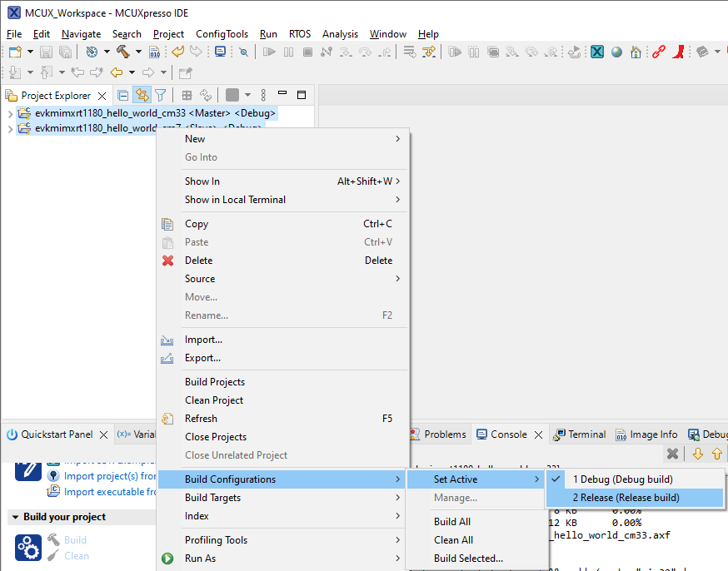
Task: Click the red link icon in toolbar
Action: 658,52
